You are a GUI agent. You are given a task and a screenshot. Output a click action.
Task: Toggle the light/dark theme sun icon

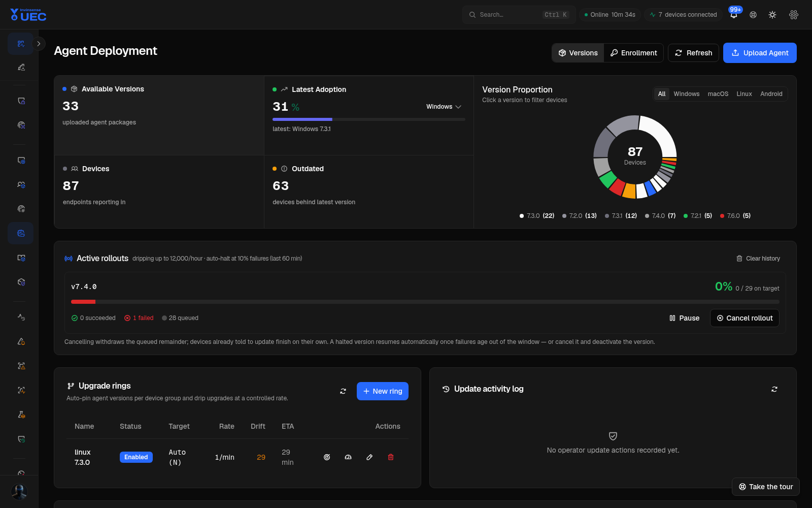(772, 15)
